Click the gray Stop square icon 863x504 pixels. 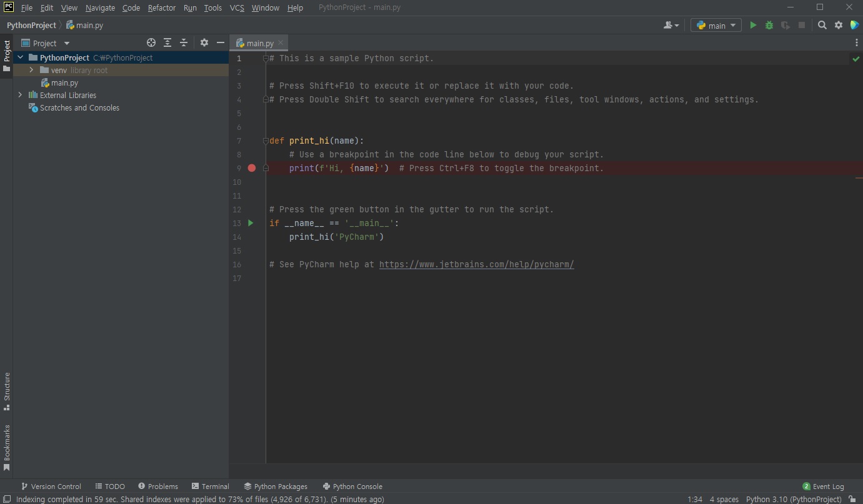(802, 26)
